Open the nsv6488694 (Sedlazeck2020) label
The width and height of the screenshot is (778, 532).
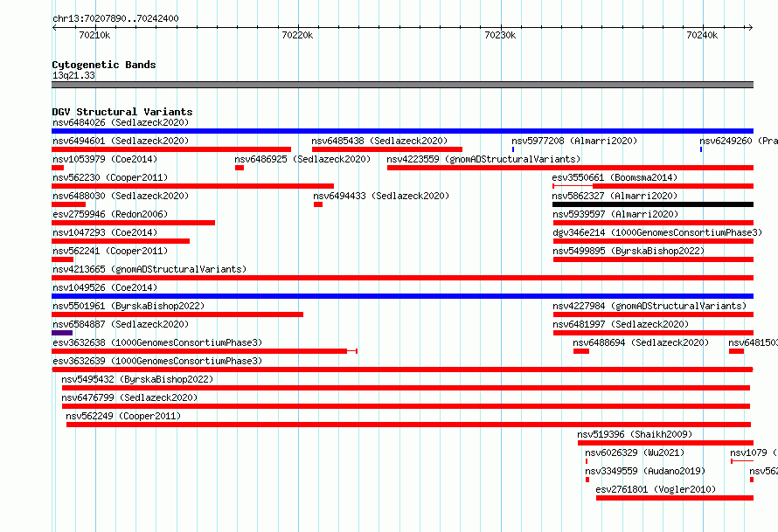tap(641, 342)
